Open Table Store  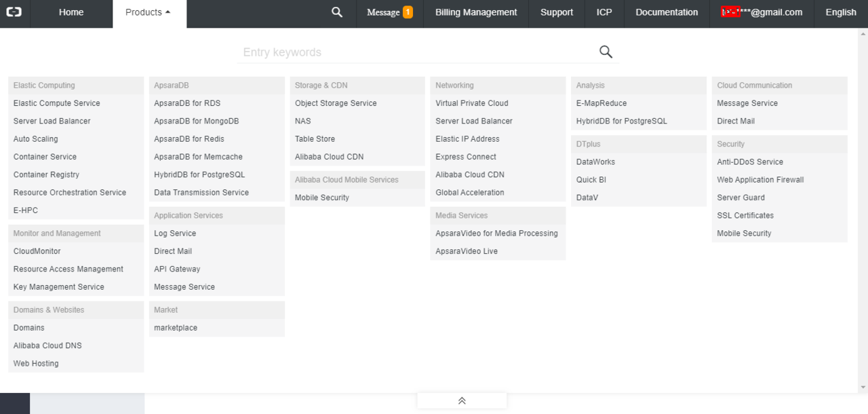[x=315, y=138]
